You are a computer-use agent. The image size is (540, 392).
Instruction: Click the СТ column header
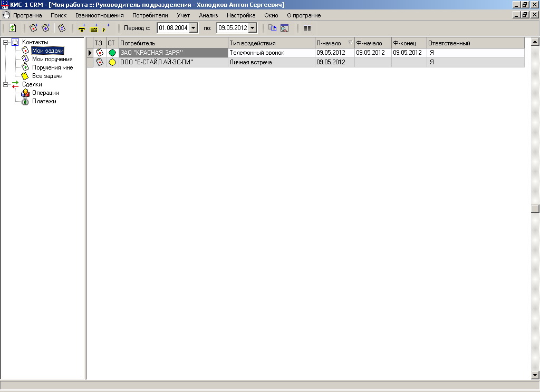pyautogui.click(x=112, y=43)
